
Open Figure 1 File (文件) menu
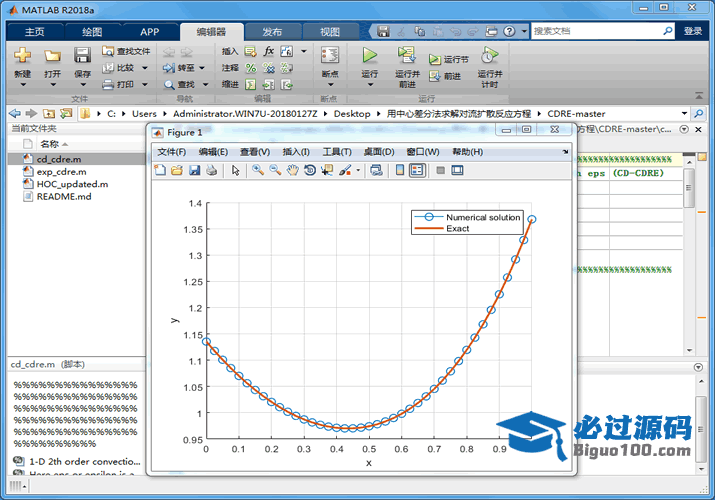[x=171, y=152]
